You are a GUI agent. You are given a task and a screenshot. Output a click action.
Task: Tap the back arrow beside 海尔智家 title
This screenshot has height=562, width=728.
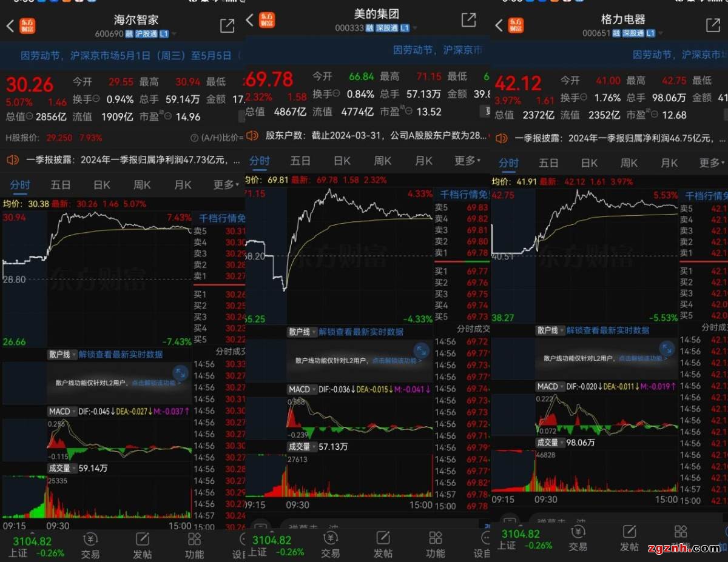[10, 26]
